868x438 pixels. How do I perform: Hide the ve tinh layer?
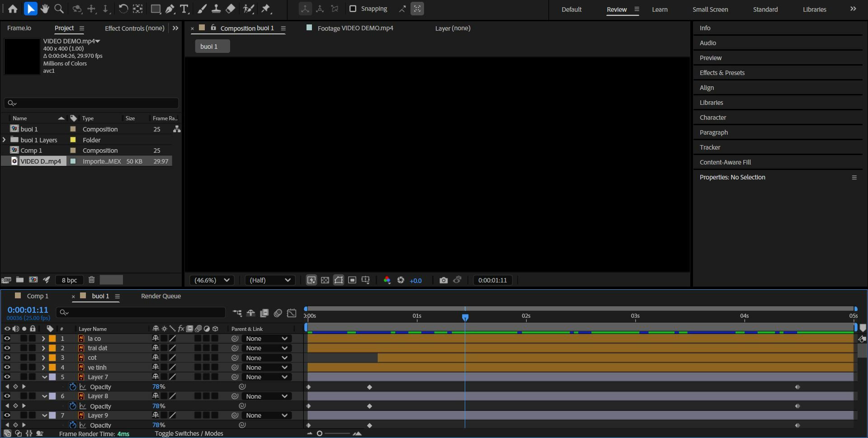point(7,367)
